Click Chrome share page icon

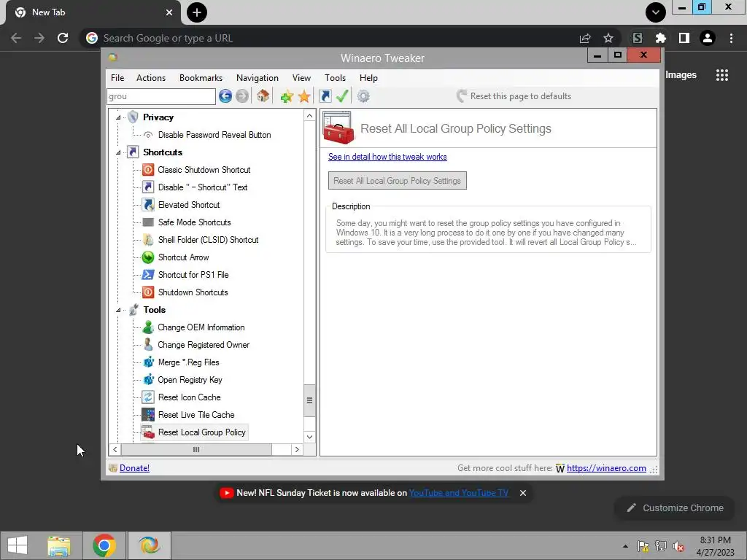(x=584, y=38)
